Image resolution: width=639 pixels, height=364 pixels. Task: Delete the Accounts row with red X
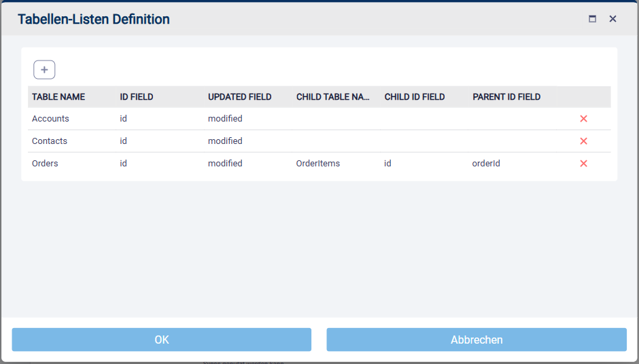coord(583,119)
